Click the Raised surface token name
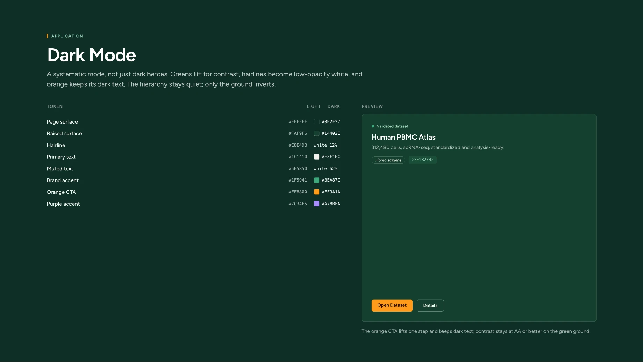This screenshot has width=644, height=362. (64, 133)
